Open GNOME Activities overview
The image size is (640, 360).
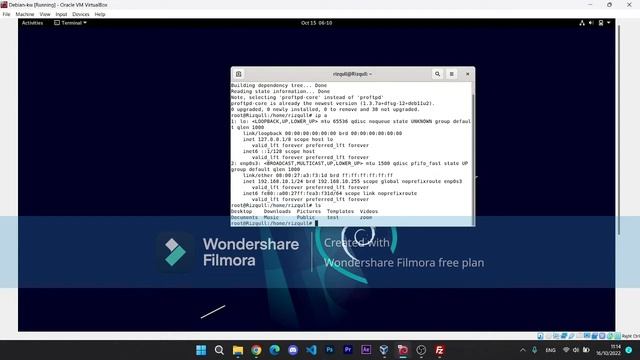(32, 23)
